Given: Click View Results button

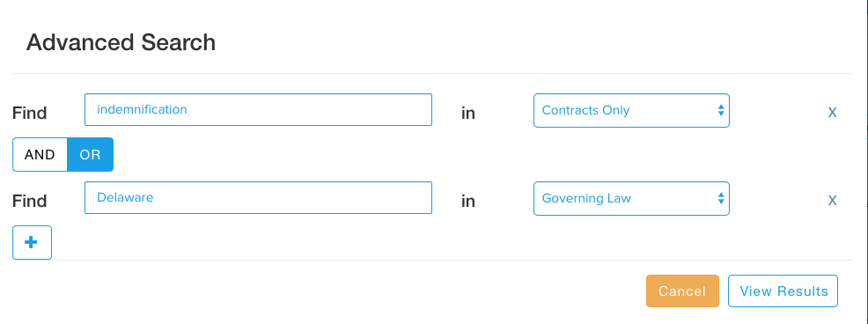Looking at the screenshot, I should point(783,291).
